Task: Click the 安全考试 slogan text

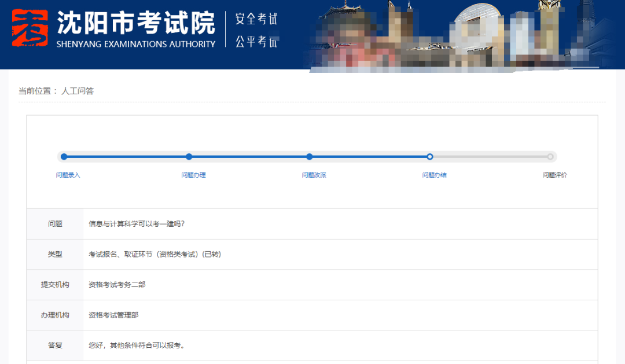Action: pyautogui.click(x=256, y=19)
